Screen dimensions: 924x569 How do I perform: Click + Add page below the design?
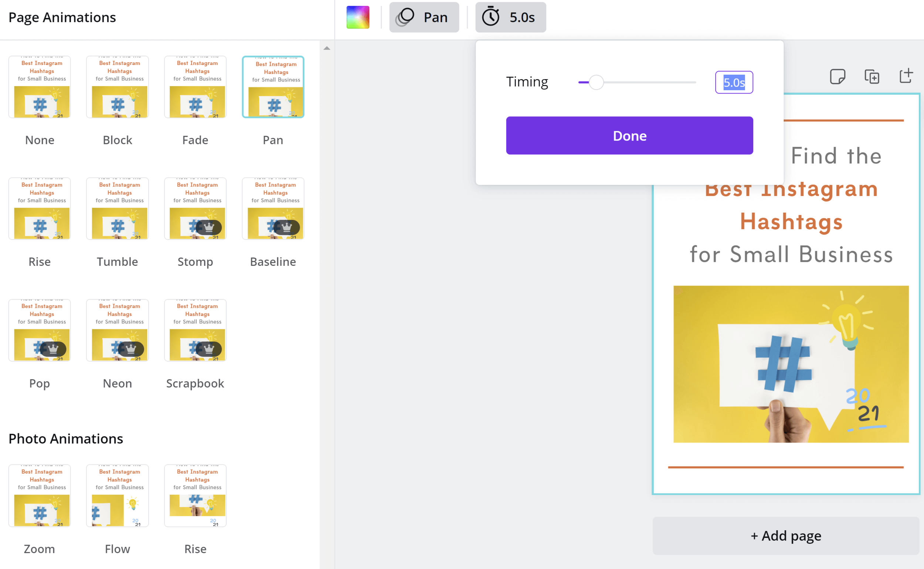click(x=786, y=535)
